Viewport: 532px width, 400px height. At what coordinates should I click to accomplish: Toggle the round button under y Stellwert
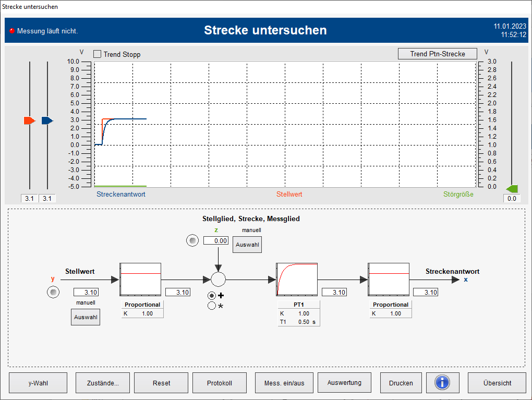tap(53, 292)
